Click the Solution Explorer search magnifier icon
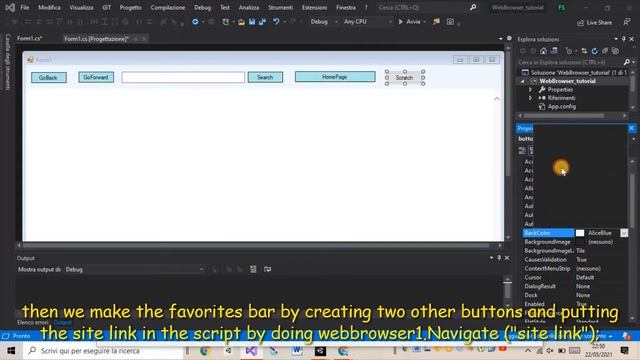 (627, 62)
